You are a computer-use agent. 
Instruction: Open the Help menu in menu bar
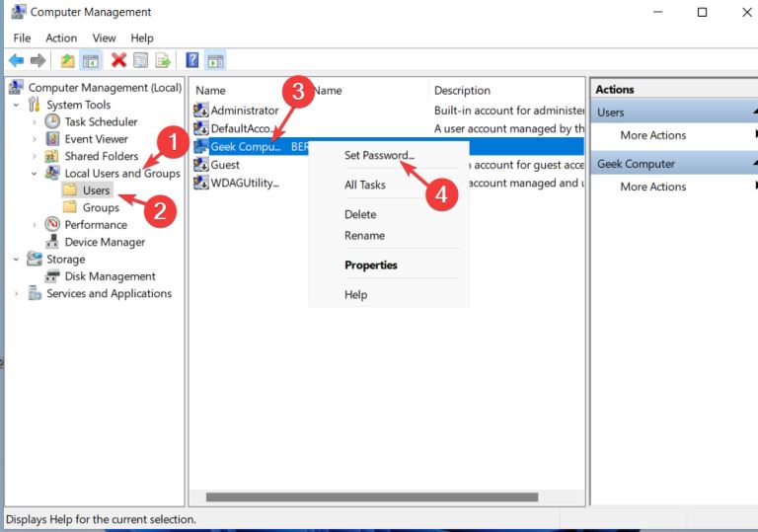[x=142, y=38]
